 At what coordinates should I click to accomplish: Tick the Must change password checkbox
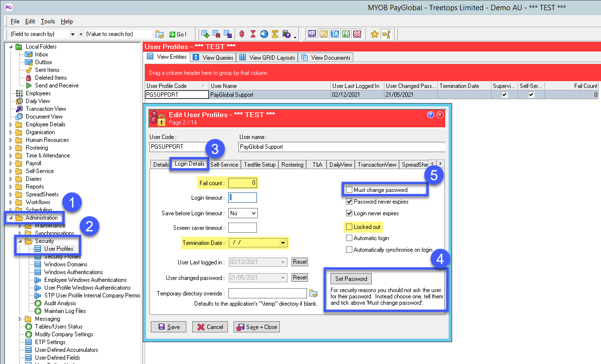[x=349, y=190]
